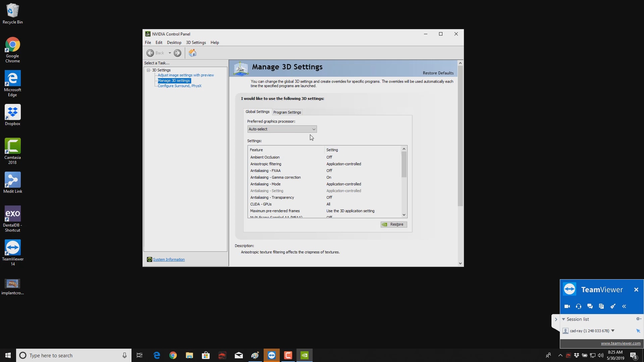Open Google Chrome desktop shortcut
This screenshot has height=362, width=644.
click(12, 50)
